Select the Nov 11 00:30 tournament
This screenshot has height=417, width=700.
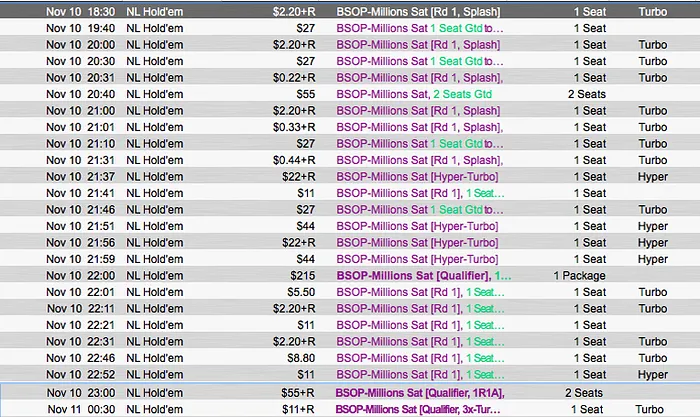coord(350,409)
